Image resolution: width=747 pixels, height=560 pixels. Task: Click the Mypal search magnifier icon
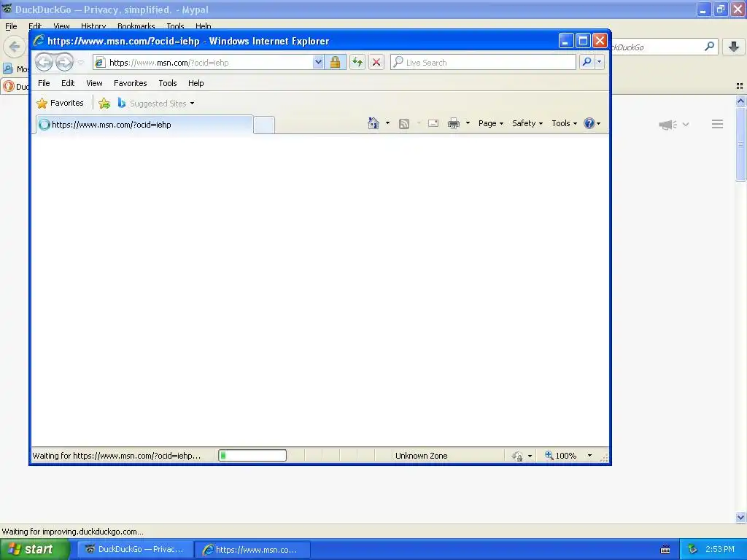709,46
